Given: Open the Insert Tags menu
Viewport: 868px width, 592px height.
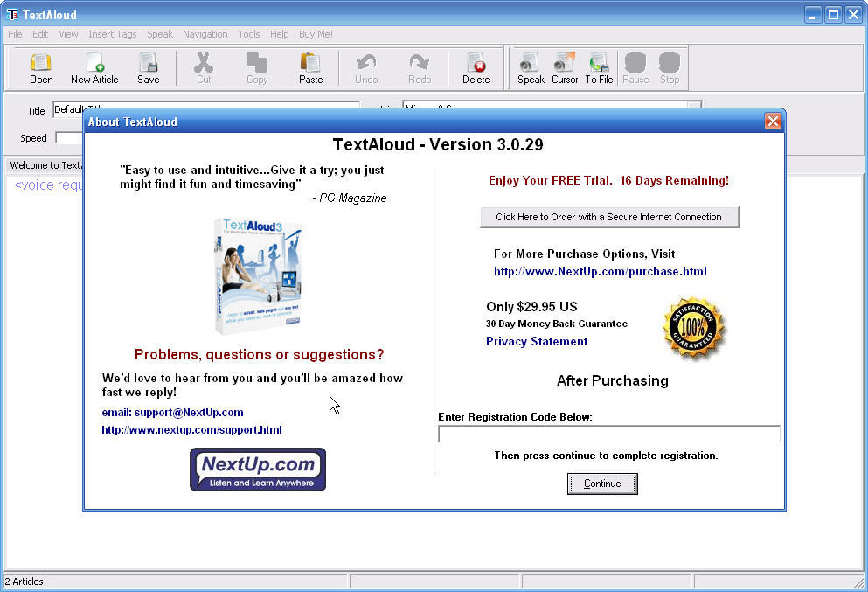Looking at the screenshot, I should click(113, 34).
